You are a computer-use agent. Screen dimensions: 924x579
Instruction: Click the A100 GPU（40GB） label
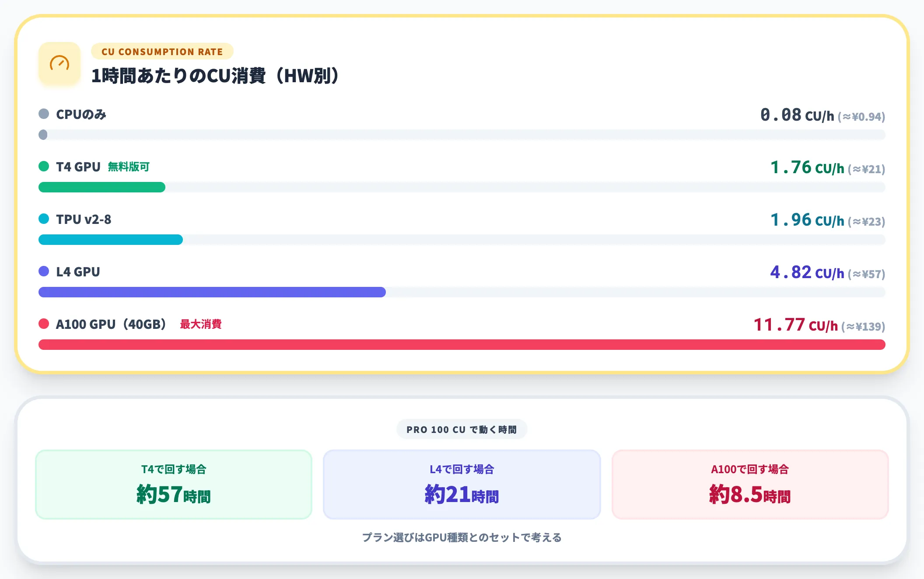pos(111,324)
